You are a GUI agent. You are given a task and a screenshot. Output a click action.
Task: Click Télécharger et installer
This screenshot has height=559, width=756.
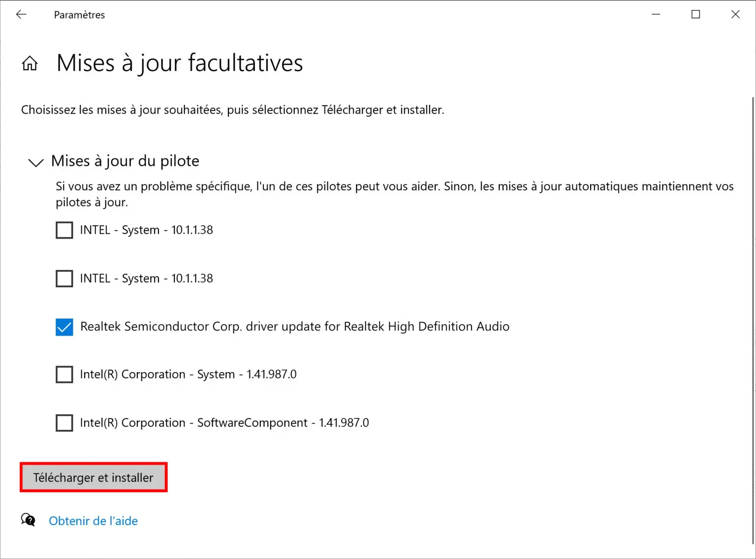[x=93, y=477]
